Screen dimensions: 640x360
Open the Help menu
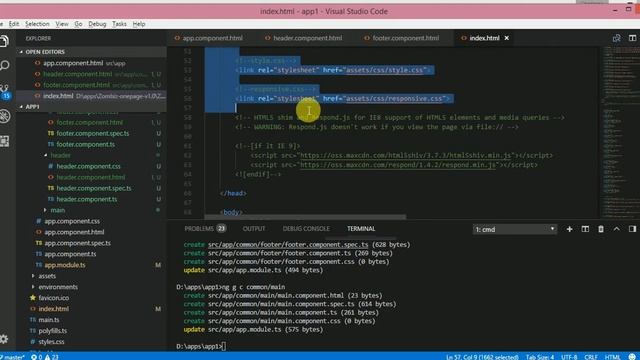pos(139,24)
